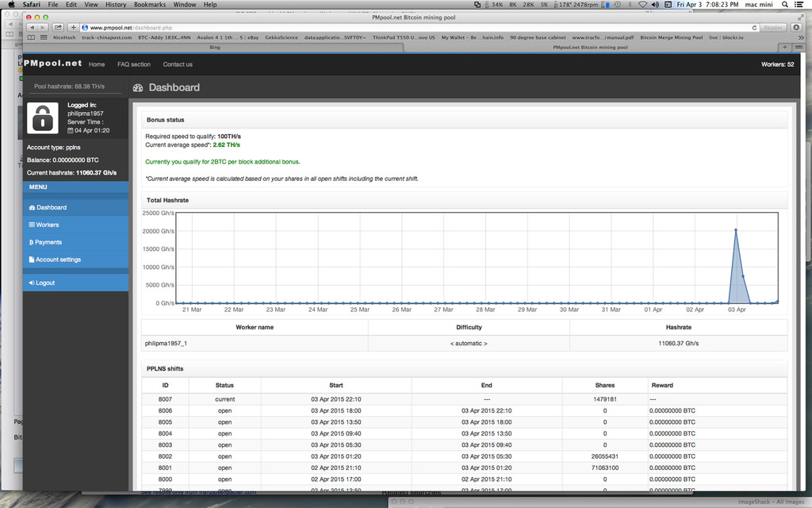The width and height of the screenshot is (812, 508).
Task: Open the Bluetooth menu bar icon
Action: [x=630, y=4]
